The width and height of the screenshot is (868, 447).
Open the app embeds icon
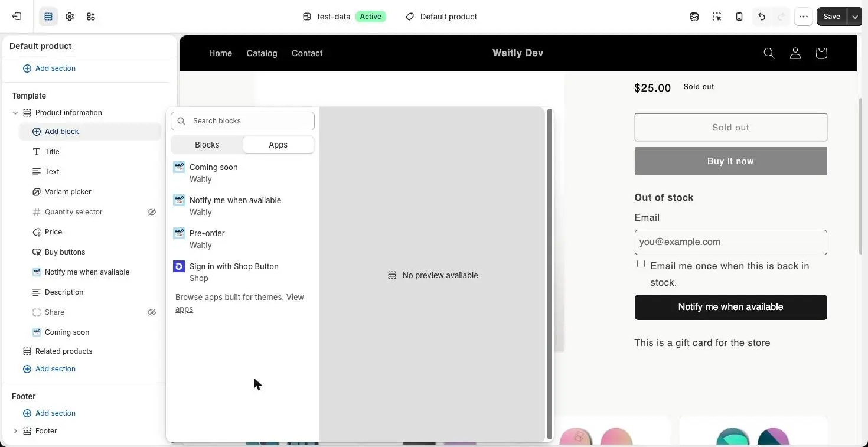click(x=91, y=17)
